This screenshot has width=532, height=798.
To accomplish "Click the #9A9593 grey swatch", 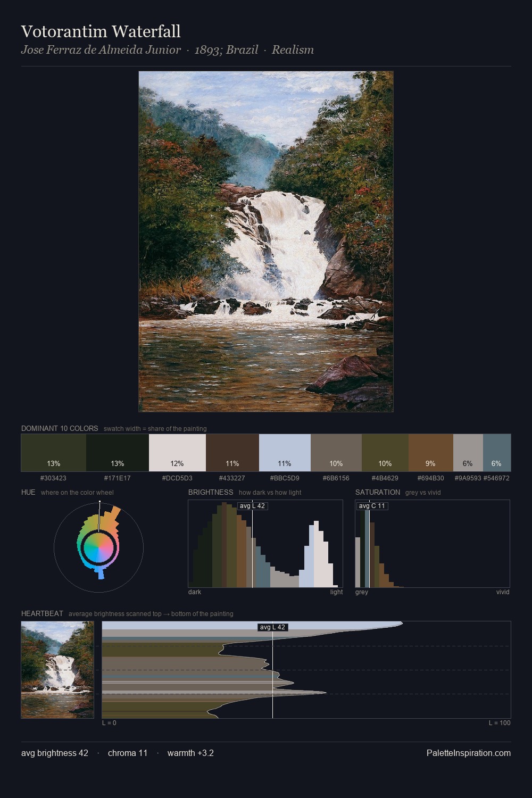I will pyautogui.click(x=468, y=453).
